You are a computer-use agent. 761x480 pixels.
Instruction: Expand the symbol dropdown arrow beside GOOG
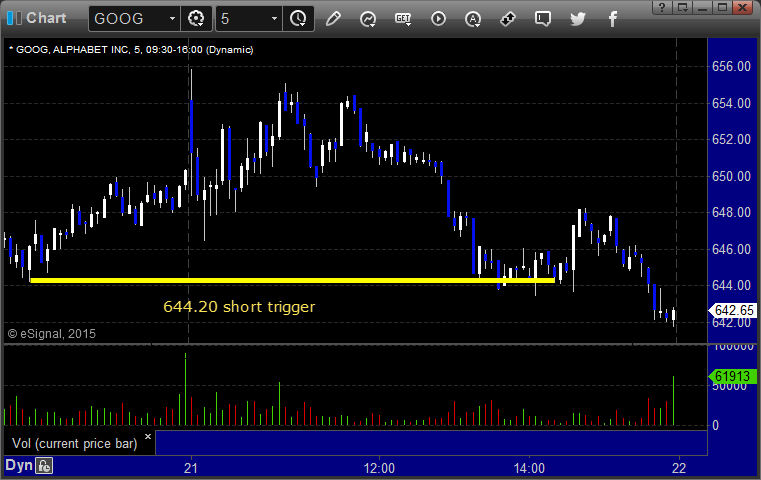point(172,19)
